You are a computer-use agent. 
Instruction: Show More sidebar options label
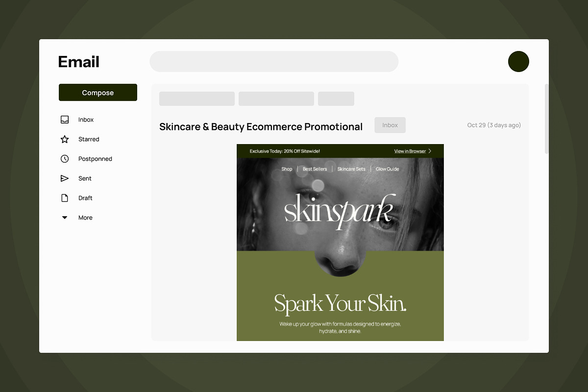click(x=85, y=218)
